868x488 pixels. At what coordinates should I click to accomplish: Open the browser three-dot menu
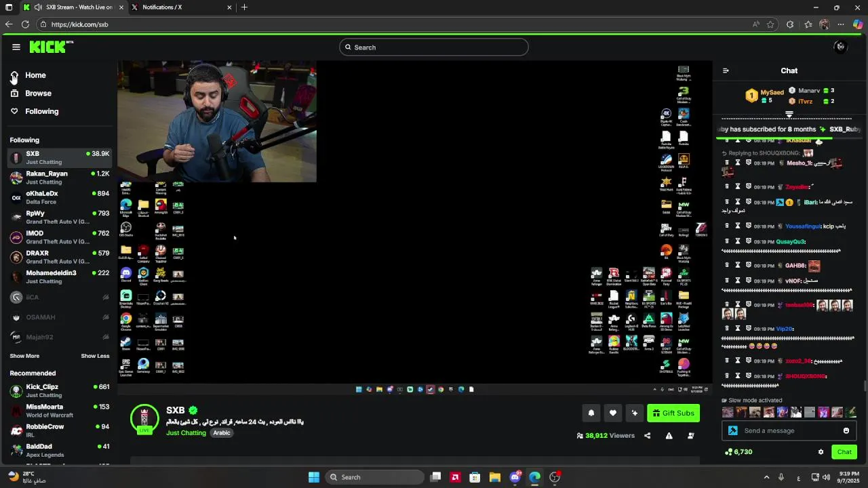pyautogui.click(x=841, y=24)
